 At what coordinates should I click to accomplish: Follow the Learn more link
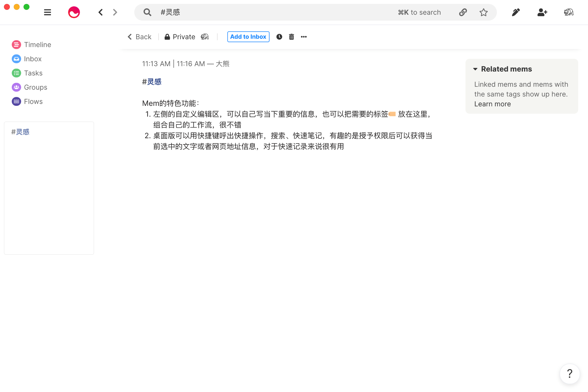click(x=492, y=104)
